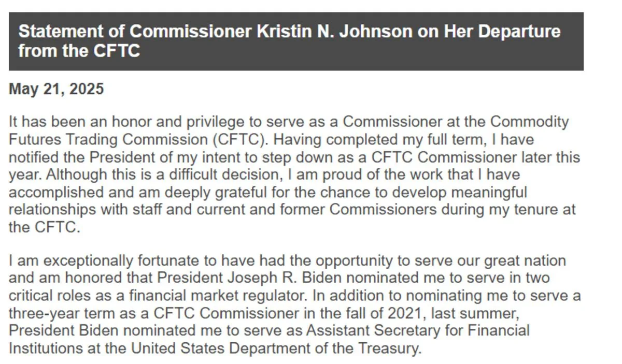Click the word "meaningful" in first paragraph
Image resolution: width=622 pixels, height=364 pixels.
(484, 193)
